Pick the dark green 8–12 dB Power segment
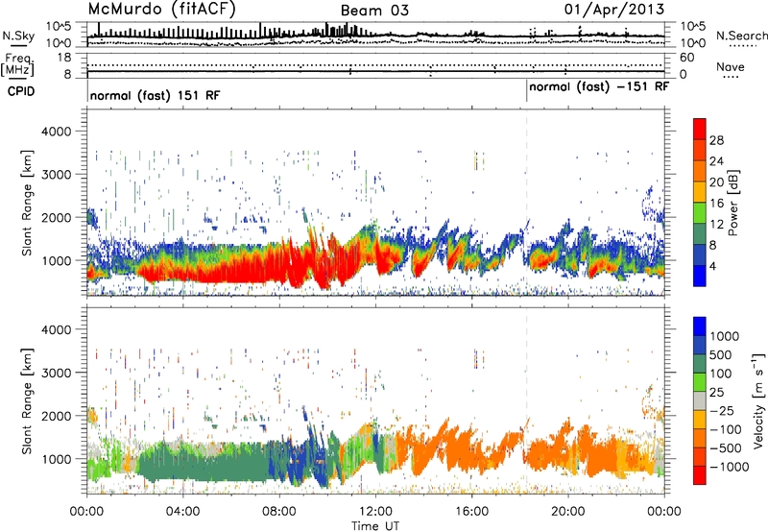Screen dimensions: 768x532 (x=700, y=233)
